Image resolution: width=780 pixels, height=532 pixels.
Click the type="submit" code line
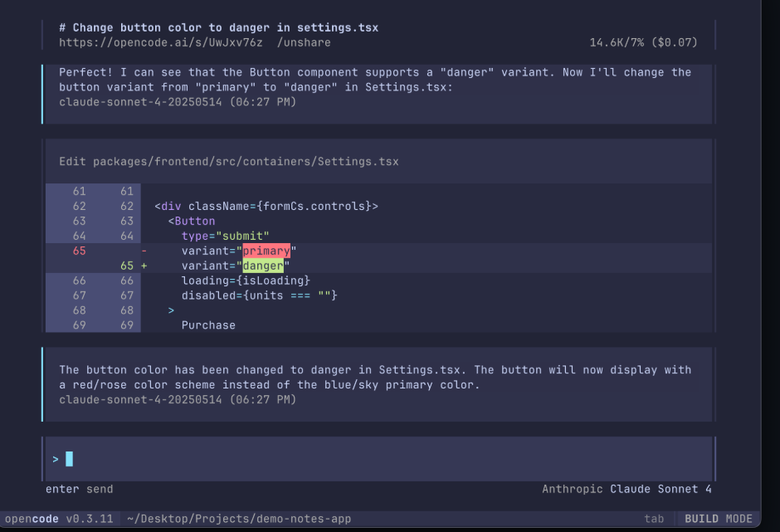point(226,236)
